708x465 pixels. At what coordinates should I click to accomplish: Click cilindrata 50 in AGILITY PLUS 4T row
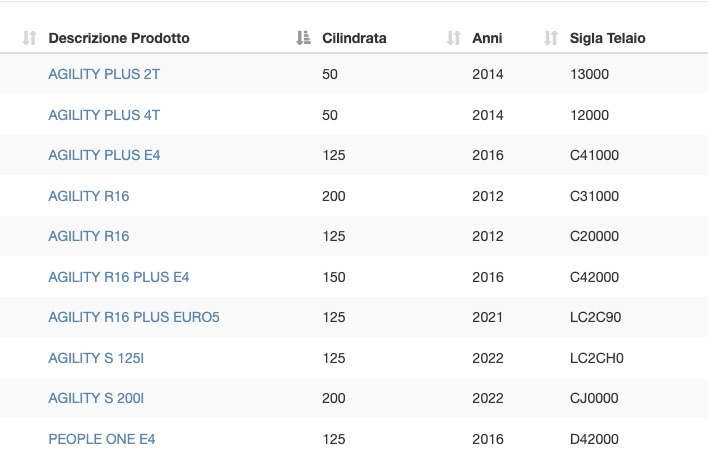(330, 115)
